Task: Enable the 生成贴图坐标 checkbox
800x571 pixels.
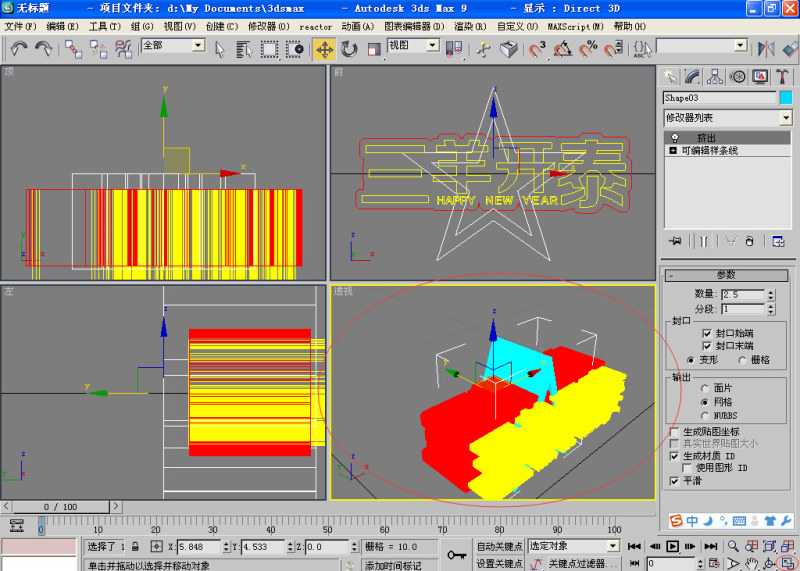Action: (674, 432)
